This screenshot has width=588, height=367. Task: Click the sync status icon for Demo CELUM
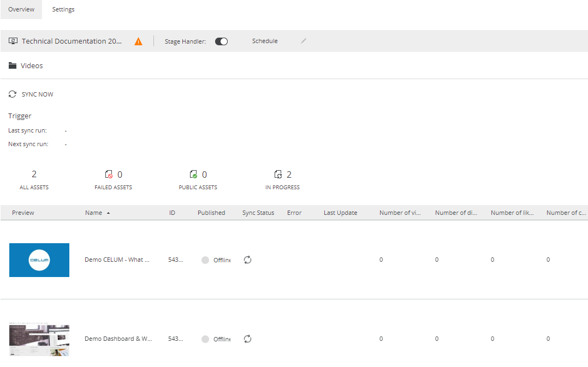247,260
